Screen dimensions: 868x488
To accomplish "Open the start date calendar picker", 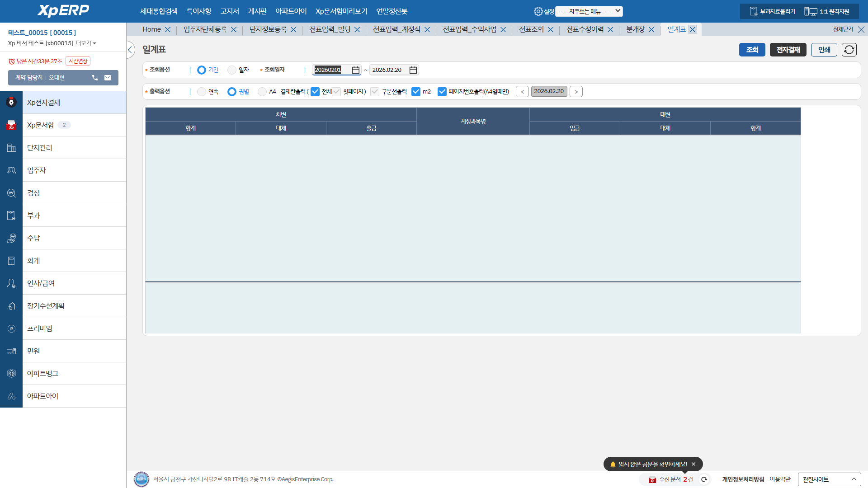I will click(x=356, y=70).
